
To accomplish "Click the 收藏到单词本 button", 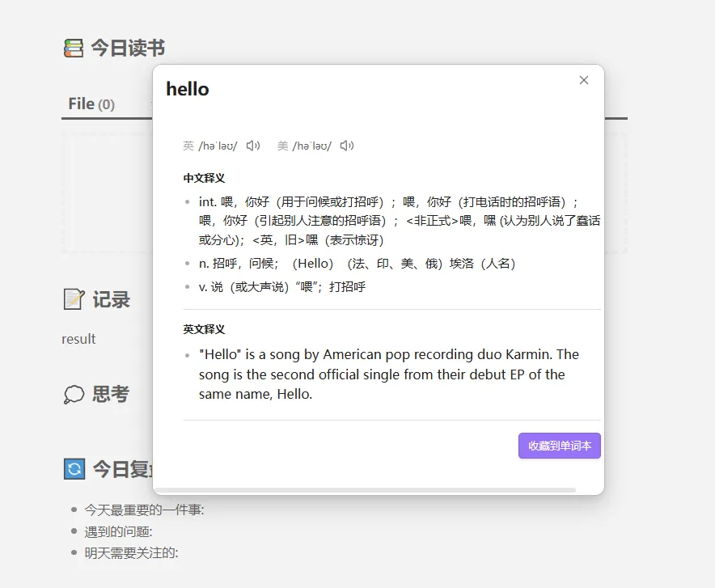I will [560, 446].
